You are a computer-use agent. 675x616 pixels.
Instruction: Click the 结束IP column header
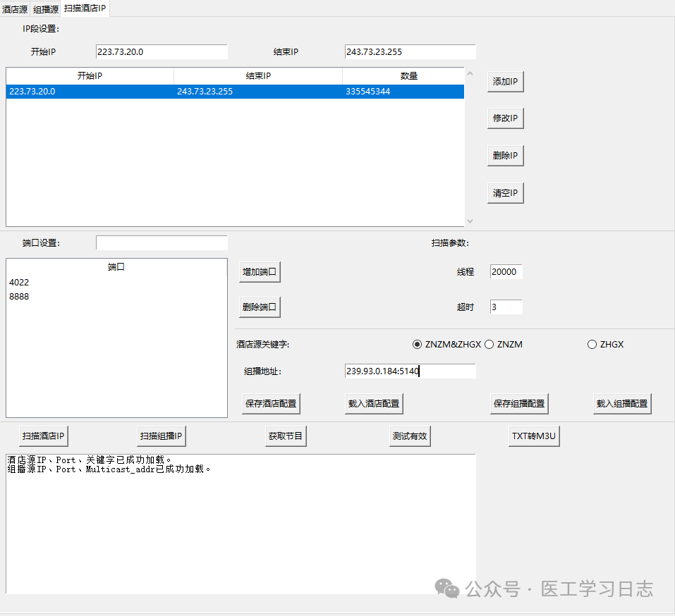coord(258,75)
